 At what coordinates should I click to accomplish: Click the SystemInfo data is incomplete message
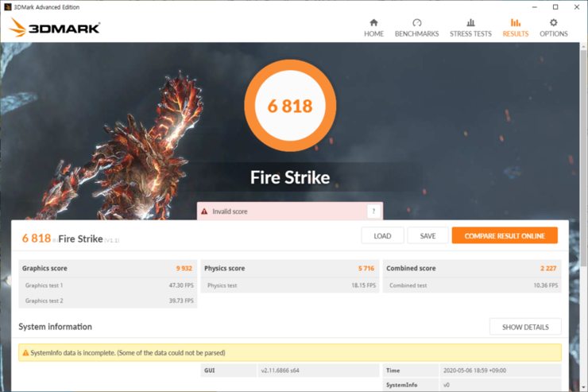[128, 352]
